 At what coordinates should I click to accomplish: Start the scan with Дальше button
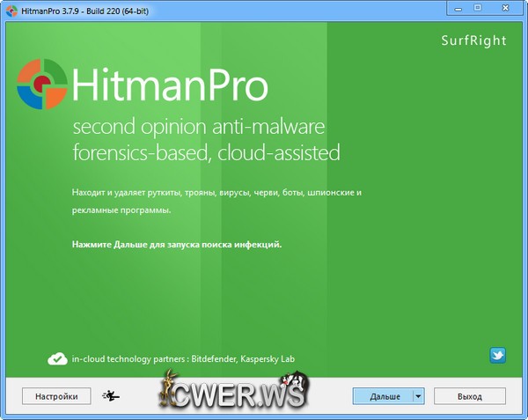click(x=383, y=396)
